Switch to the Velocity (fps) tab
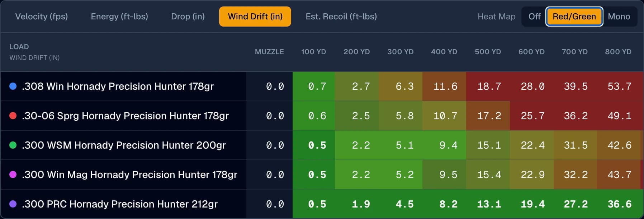644x219 pixels. pos(42,17)
